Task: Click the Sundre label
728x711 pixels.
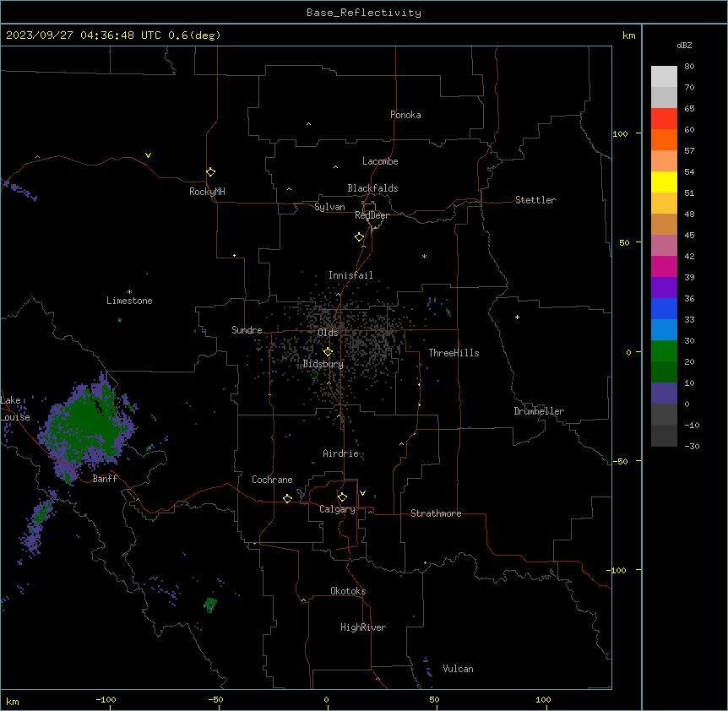Action: pyautogui.click(x=247, y=330)
